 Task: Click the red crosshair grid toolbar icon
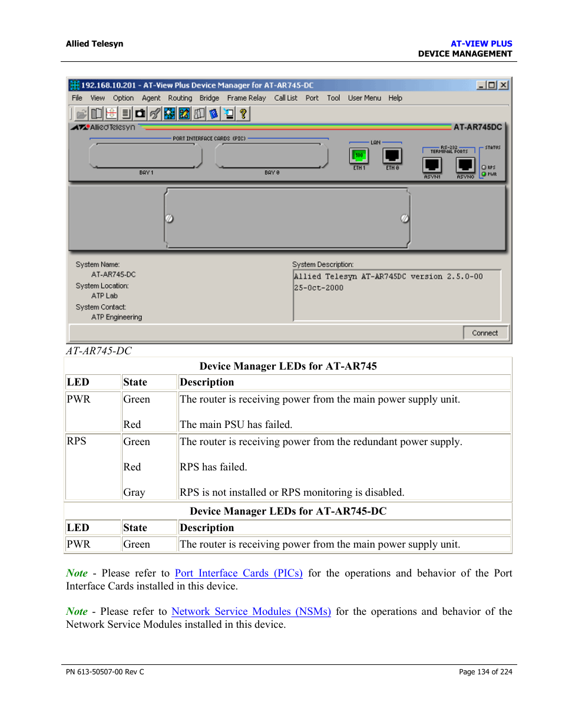111,114
